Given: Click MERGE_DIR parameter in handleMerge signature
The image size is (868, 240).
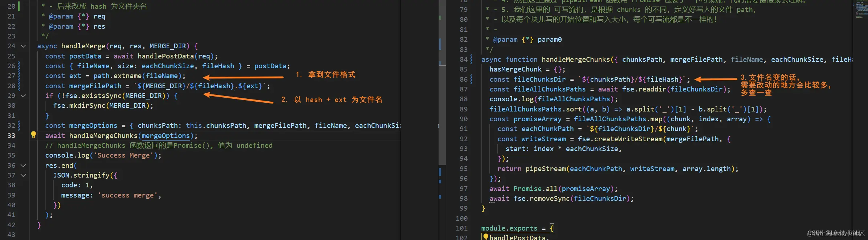Looking at the screenshot, I should click(x=168, y=46).
